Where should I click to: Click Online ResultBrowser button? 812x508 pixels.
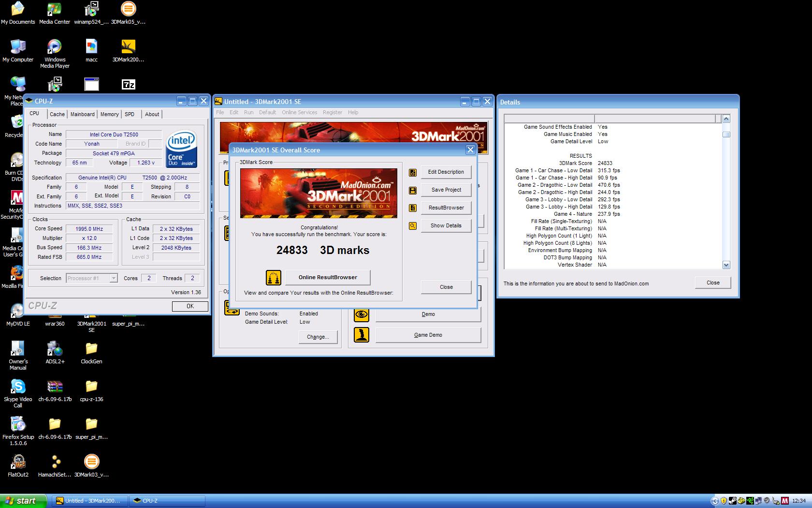(328, 278)
